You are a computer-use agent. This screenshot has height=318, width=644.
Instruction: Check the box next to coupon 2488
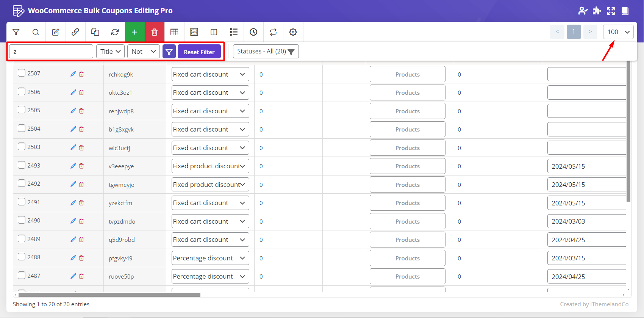click(22, 257)
